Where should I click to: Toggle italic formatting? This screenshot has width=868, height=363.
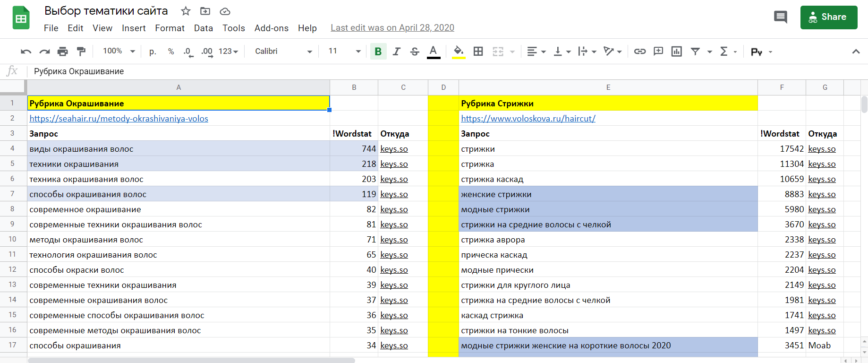(396, 52)
